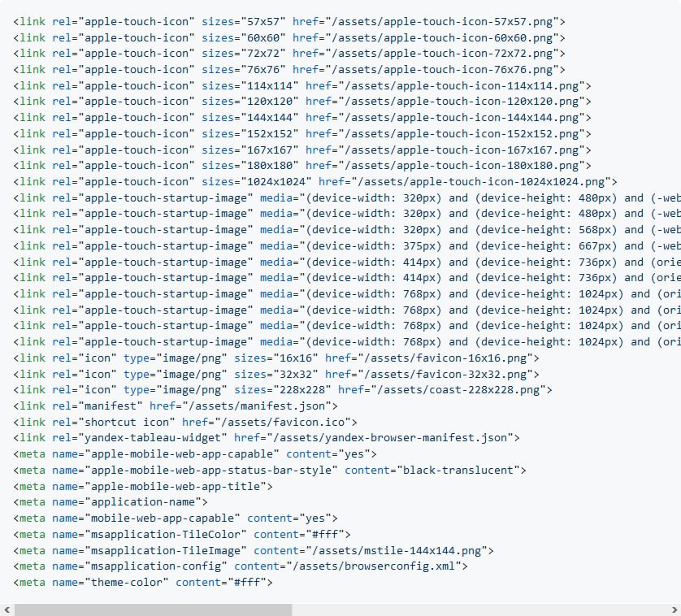Click the horizontal scrollbar thumb

(x=154, y=609)
